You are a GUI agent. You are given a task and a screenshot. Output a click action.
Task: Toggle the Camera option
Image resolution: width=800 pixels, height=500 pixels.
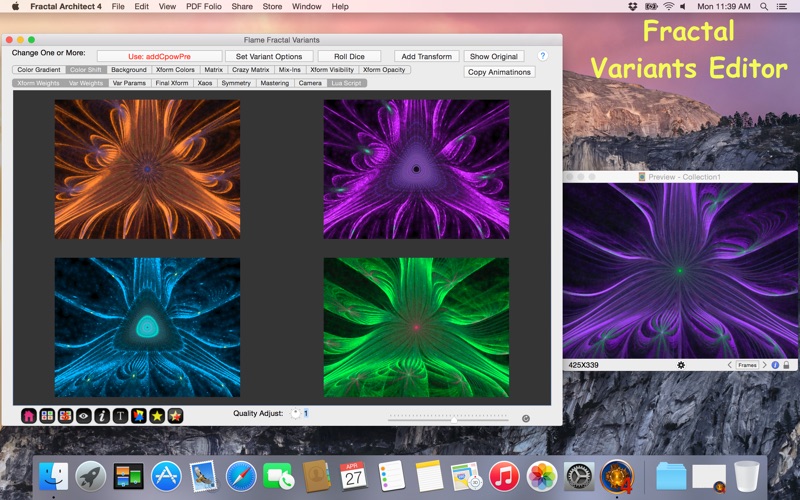coord(310,83)
